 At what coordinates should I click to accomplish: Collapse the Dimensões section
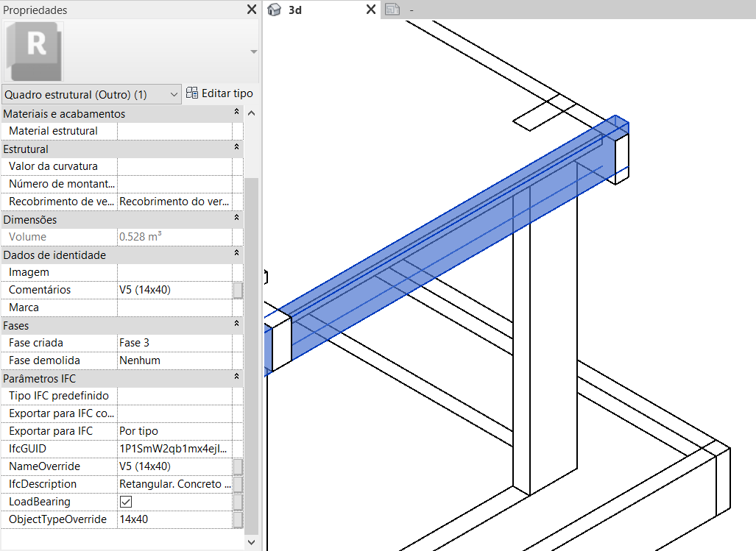pos(236,218)
